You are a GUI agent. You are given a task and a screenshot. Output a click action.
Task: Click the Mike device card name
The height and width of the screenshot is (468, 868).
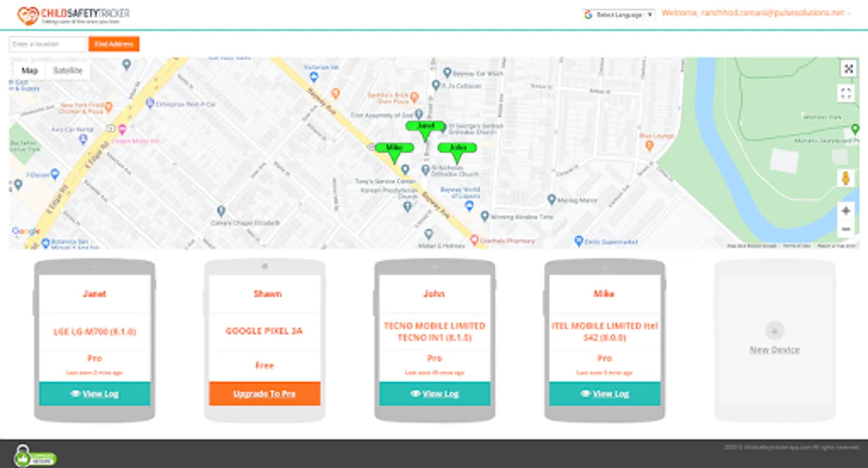point(604,294)
